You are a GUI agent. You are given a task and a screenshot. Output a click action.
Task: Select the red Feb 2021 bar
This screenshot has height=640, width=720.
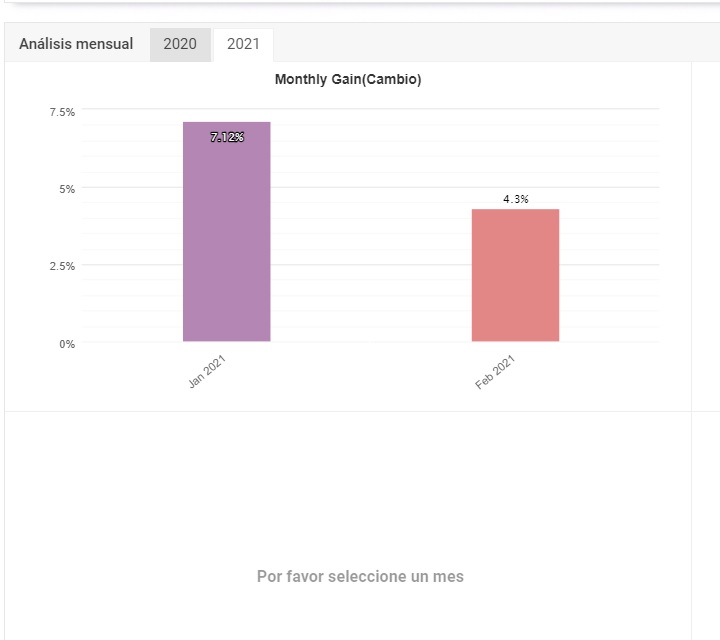515,280
